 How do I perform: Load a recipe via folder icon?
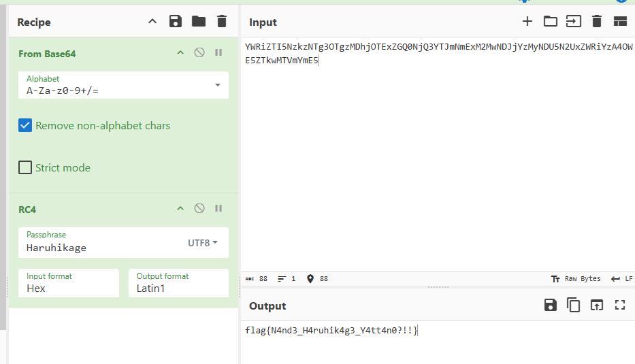[199, 22]
